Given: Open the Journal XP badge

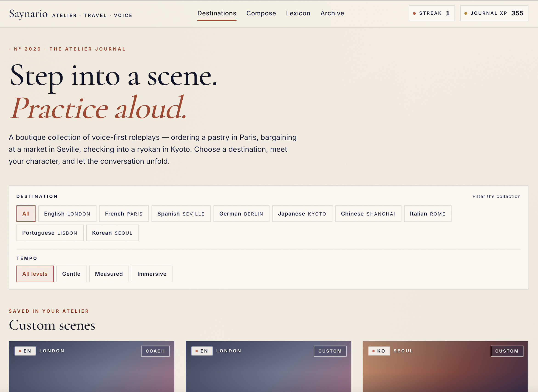Looking at the screenshot, I should (x=494, y=13).
